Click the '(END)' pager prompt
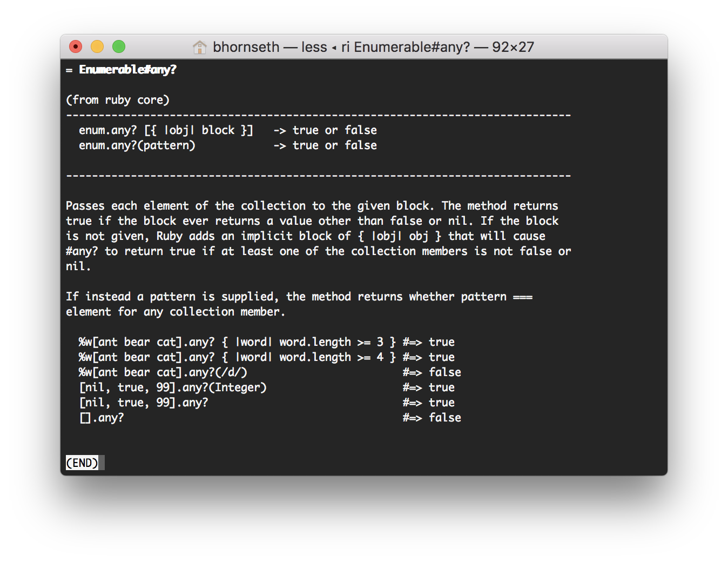The width and height of the screenshot is (728, 562). click(x=82, y=463)
